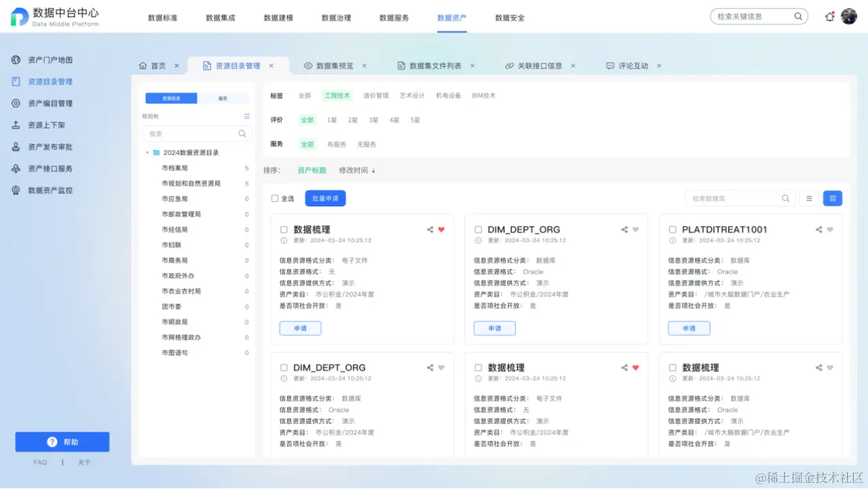Open the 资产门户地图 sidebar icon
This screenshot has height=489, width=868.
click(16, 60)
